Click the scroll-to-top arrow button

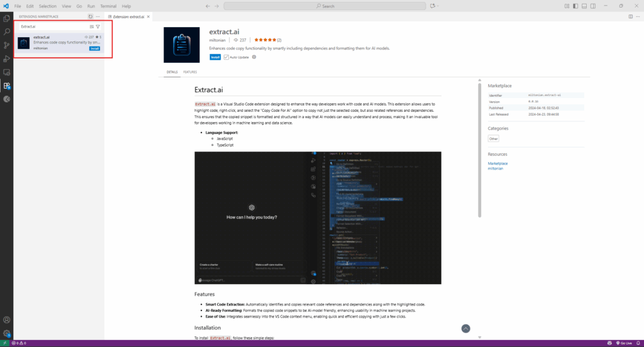click(465, 328)
